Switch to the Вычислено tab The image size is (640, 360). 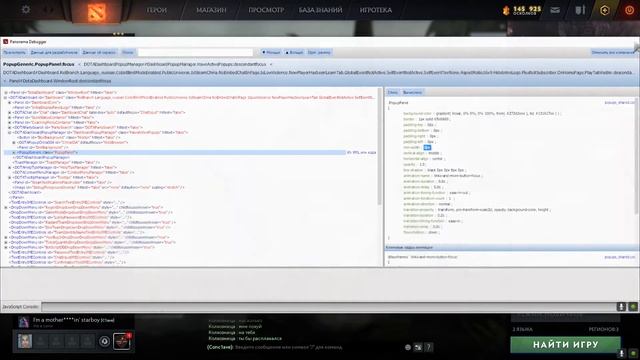pyautogui.click(x=413, y=93)
